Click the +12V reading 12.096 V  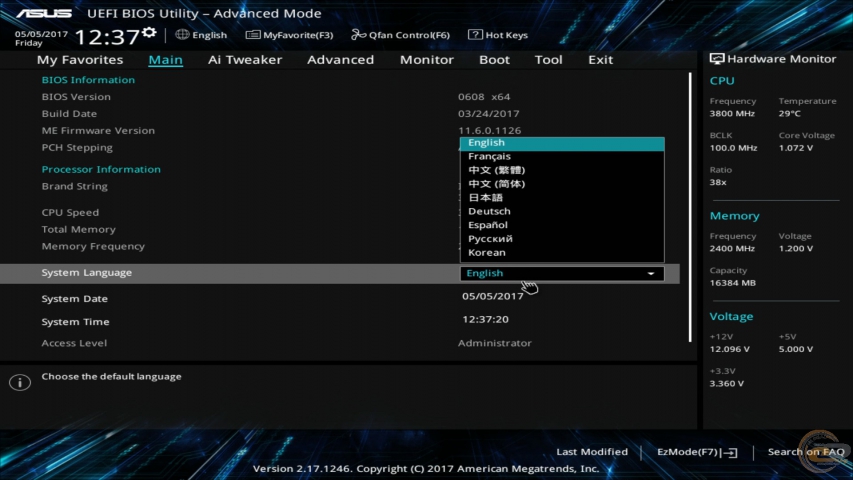tap(730, 349)
